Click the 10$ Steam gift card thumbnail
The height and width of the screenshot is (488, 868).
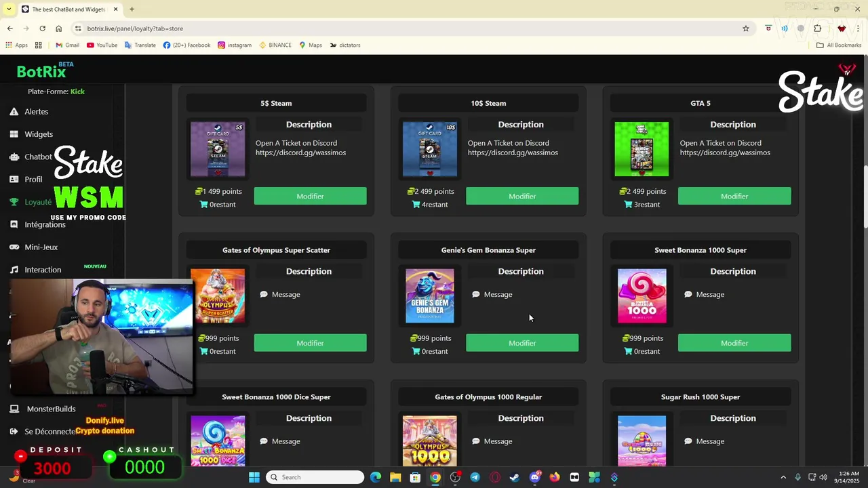(429, 149)
